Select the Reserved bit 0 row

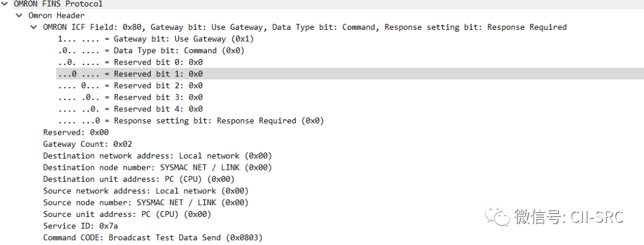[x=130, y=63]
